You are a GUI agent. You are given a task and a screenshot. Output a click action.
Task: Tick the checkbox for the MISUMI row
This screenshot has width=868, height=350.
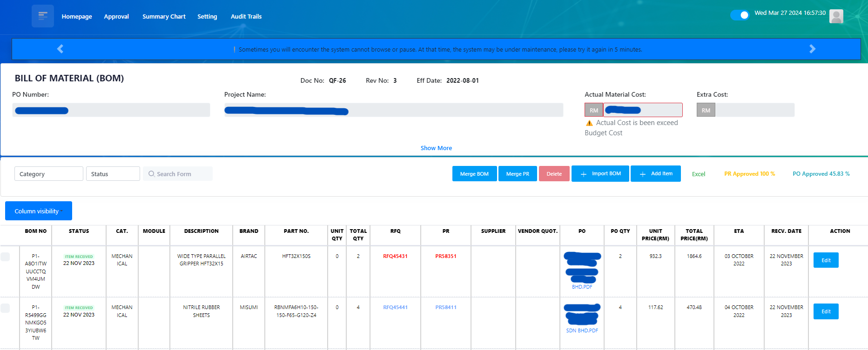point(5,308)
